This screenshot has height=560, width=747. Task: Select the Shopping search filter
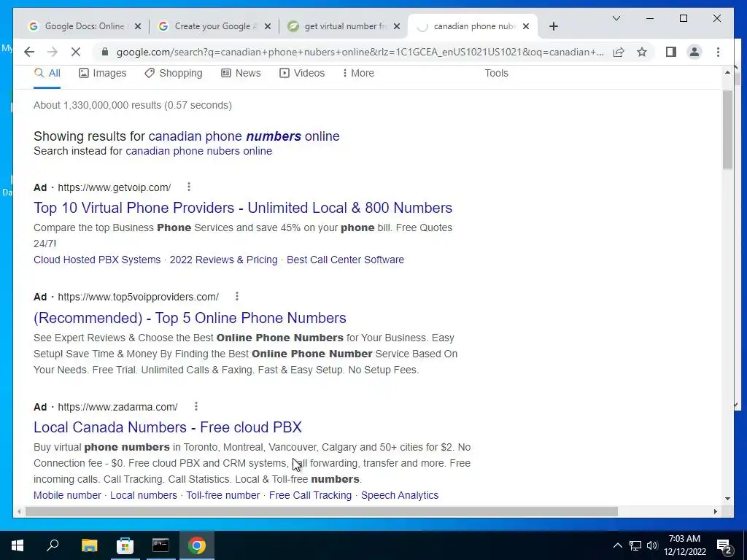(x=174, y=74)
